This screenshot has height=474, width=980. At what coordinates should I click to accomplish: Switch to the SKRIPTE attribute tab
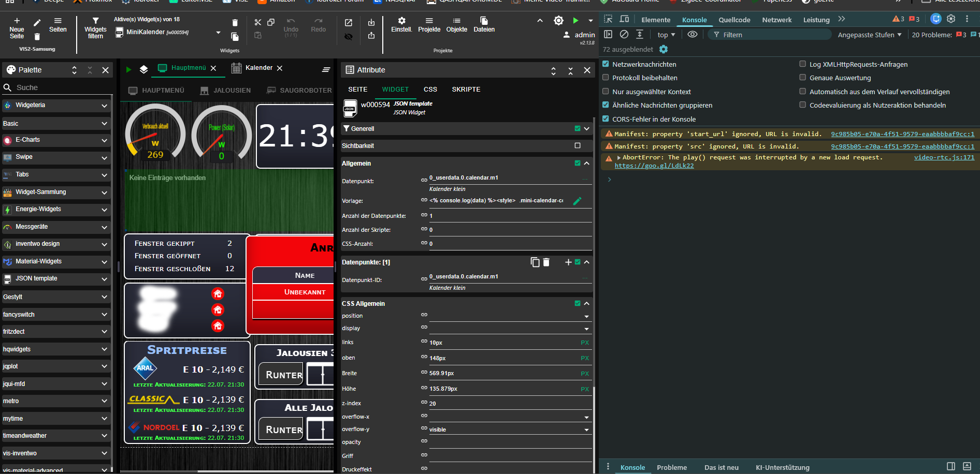pyautogui.click(x=466, y=89)
